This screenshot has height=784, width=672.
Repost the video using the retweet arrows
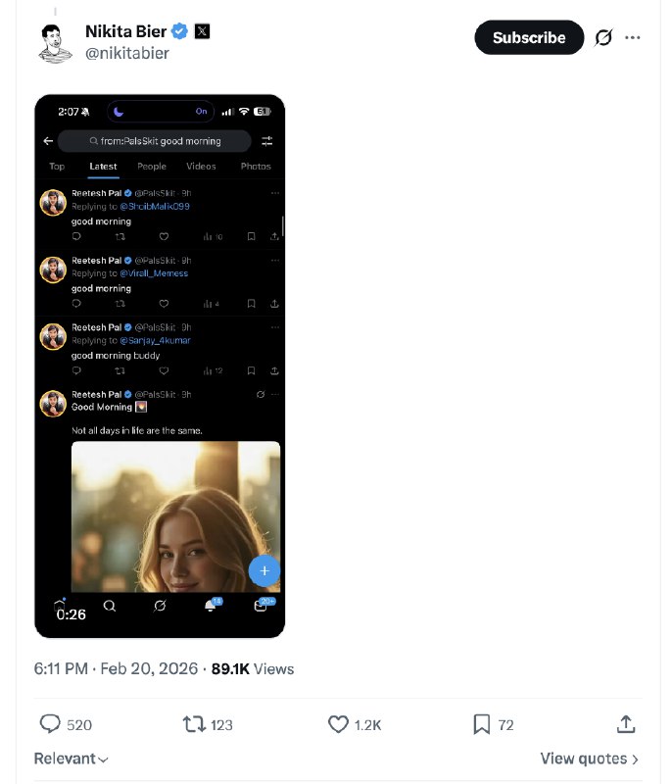click(x=193, y=724)
